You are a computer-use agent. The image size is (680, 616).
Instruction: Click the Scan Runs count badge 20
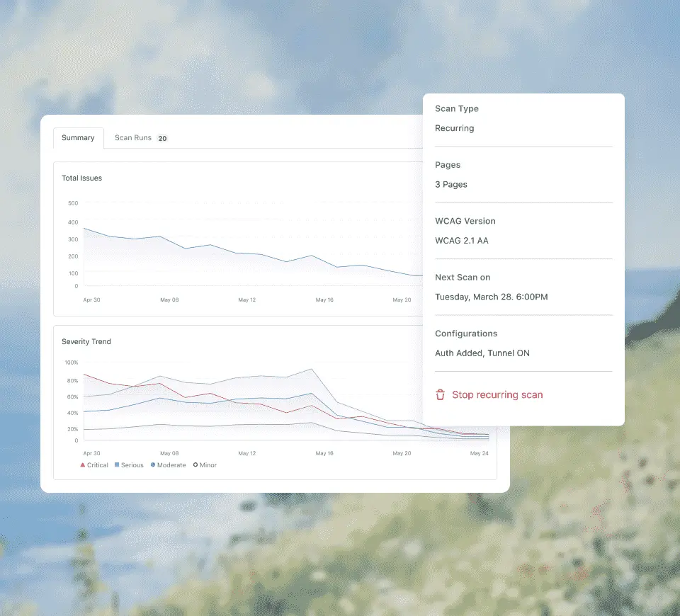(163, 138)
